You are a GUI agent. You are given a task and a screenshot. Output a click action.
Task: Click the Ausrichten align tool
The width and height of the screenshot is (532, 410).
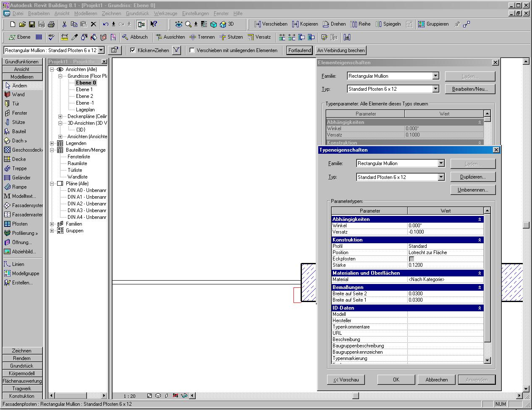[170, 37]
